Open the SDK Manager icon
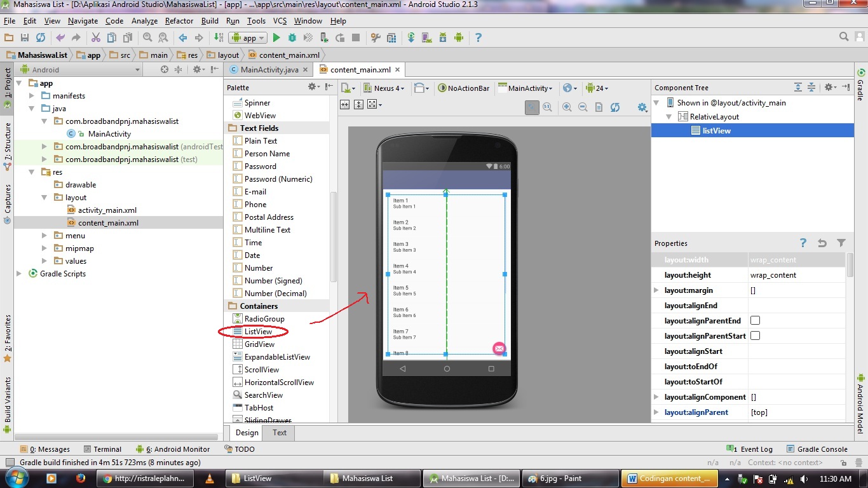Viewport: 868px width, 488px height. pos(443,37)
